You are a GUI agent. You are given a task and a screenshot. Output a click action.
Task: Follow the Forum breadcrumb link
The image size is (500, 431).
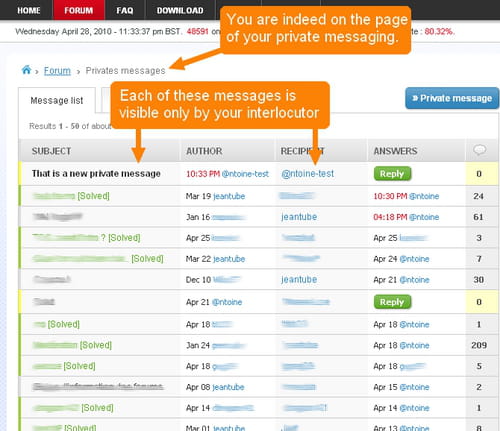pyautogui.click(x=57, y=71)
